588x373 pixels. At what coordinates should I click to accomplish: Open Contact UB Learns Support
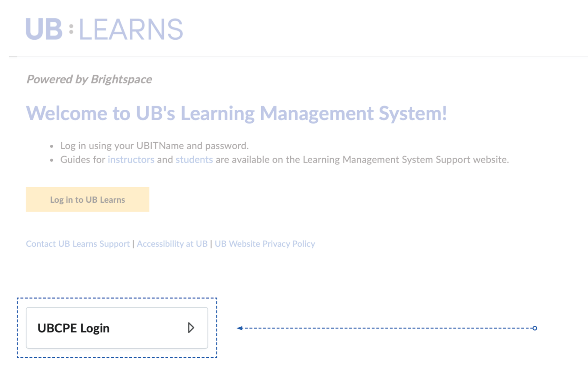(77, 244)
